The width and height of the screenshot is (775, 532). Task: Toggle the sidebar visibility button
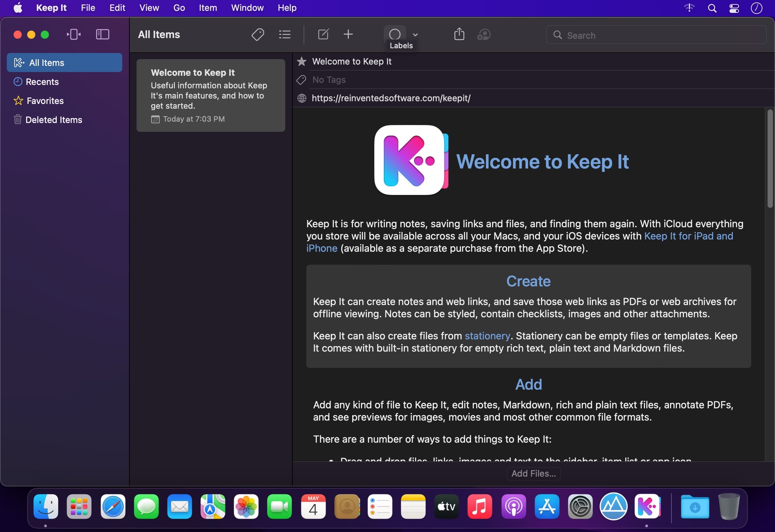pos(102,34)
